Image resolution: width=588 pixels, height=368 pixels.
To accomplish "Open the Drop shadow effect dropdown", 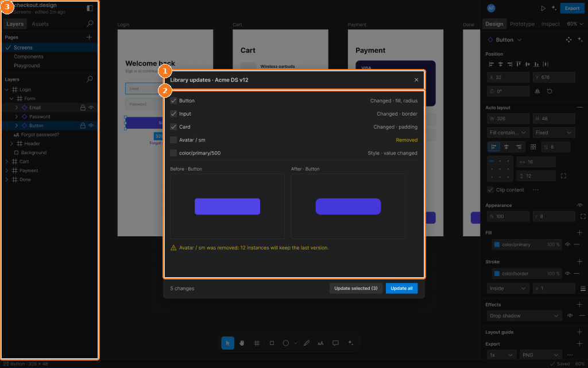I will [x=524, y=316].
